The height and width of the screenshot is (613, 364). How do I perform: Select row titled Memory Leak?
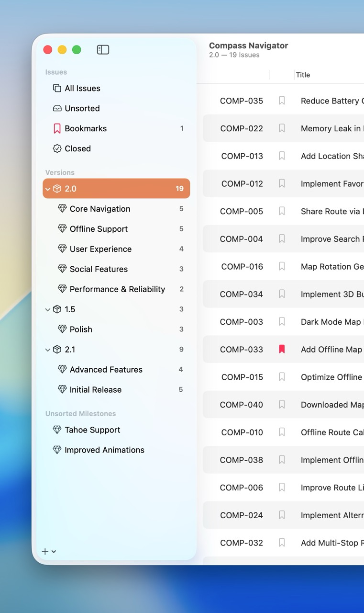(284, 128)
